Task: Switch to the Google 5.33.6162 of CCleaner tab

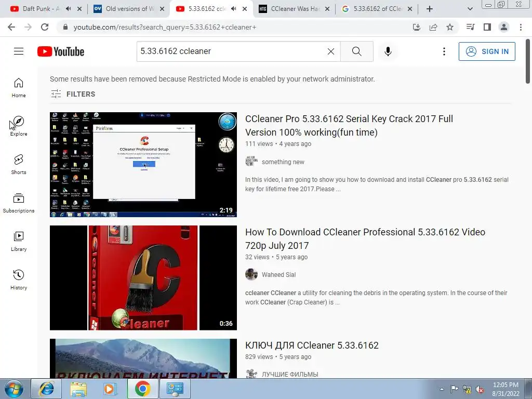Action: click(377, 9)
